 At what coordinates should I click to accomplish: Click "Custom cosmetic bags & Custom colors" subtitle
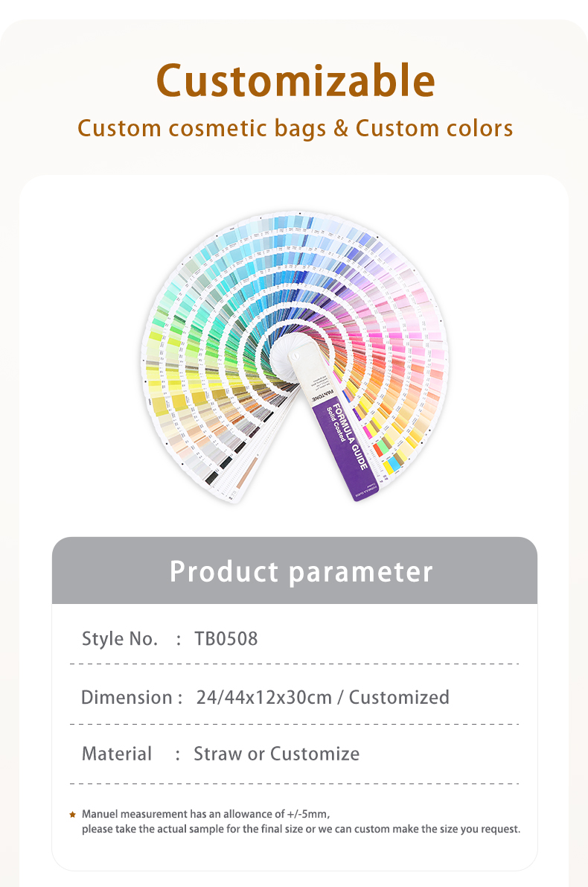(x=295, y=128)
